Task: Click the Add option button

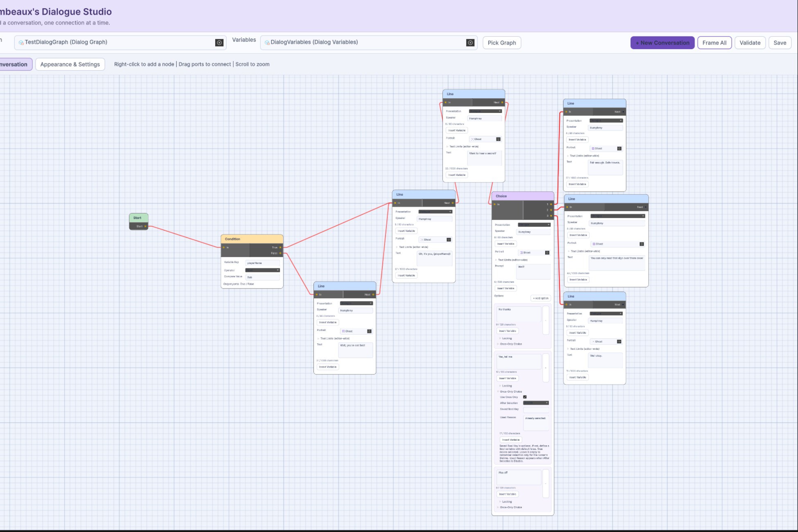Action: tap(541, 298)
